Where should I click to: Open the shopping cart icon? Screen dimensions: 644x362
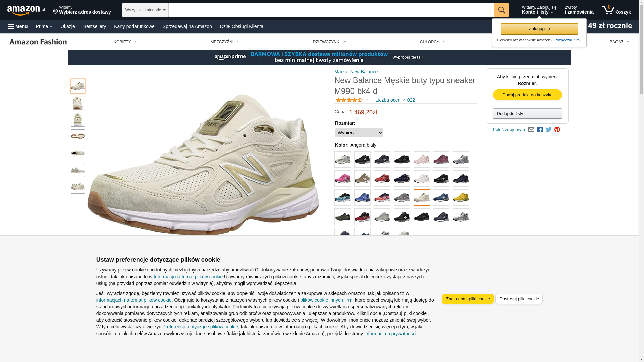point(616,10)
